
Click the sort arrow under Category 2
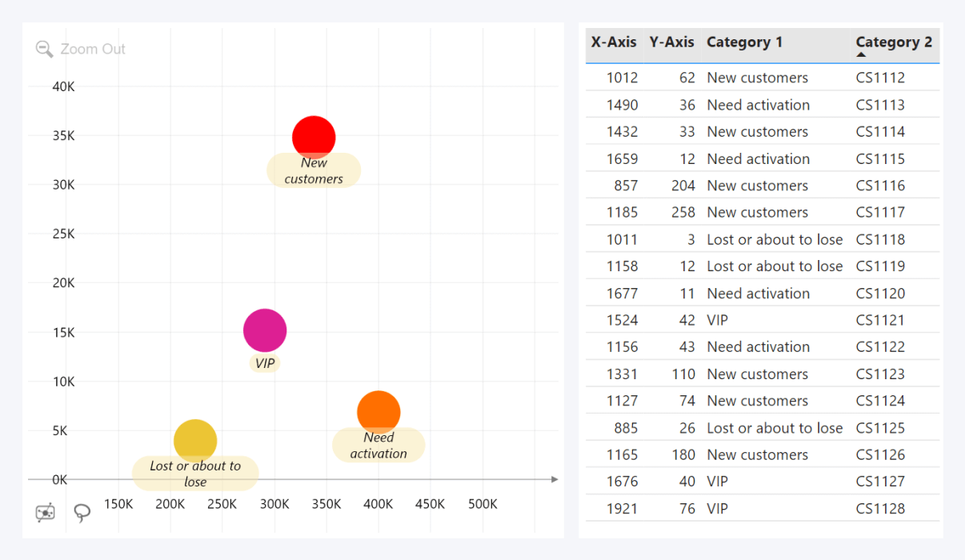pyautogui.click(x=861, y=55)
